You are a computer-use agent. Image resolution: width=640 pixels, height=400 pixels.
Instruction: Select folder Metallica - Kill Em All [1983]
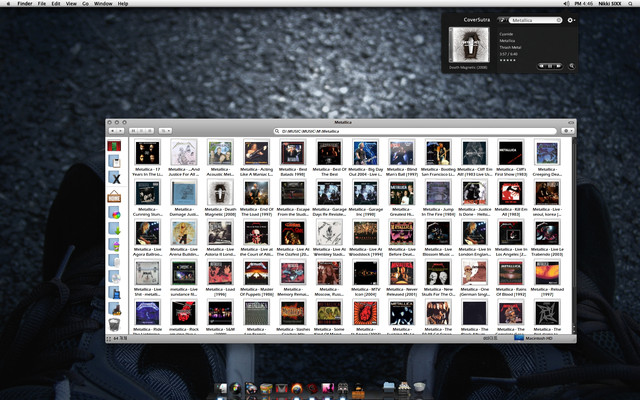[511, 198]
